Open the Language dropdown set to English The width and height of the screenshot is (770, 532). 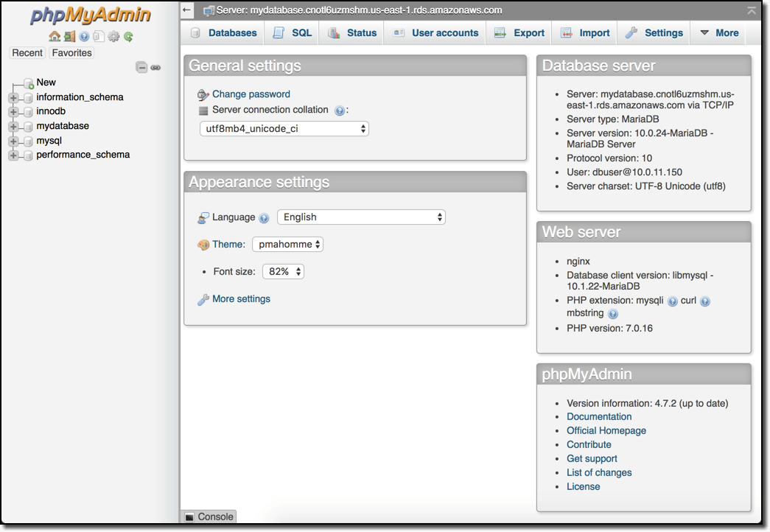point(362,217)
